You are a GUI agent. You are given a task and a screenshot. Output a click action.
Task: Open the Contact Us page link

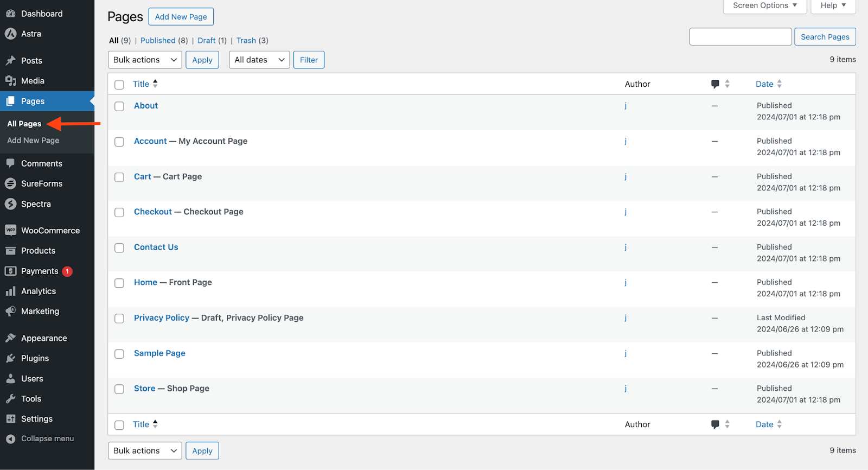tap(156, 247)
